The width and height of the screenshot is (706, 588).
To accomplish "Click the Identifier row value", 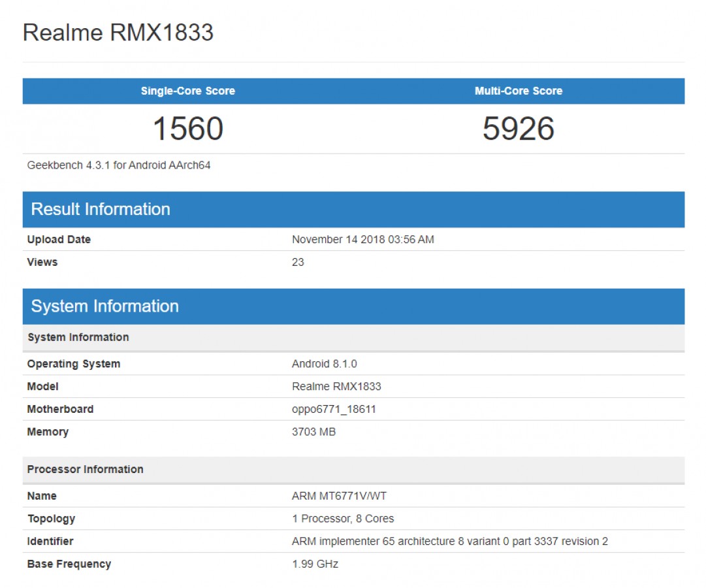I will 450,541.
